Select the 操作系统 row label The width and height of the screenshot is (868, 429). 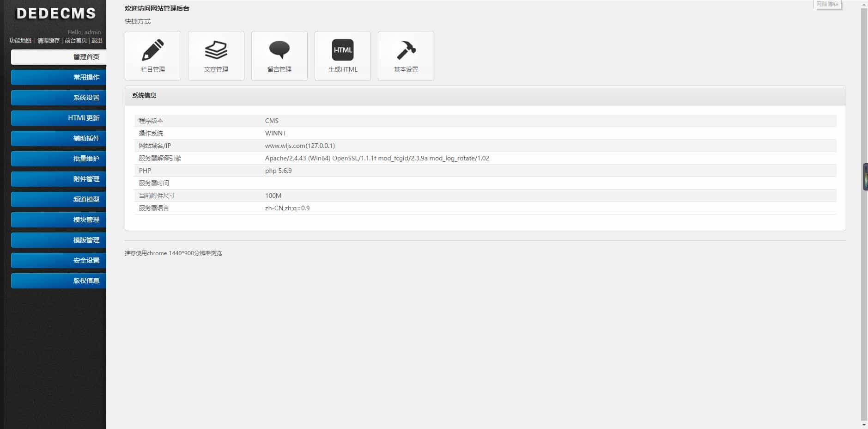click(x=151, y=133)
